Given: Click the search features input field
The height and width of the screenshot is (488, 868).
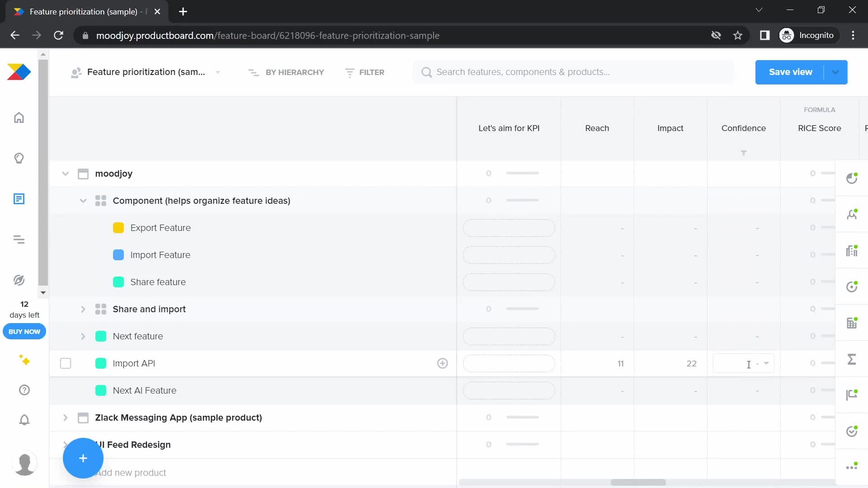Looking at the screenshot, I should click(524, 72).
